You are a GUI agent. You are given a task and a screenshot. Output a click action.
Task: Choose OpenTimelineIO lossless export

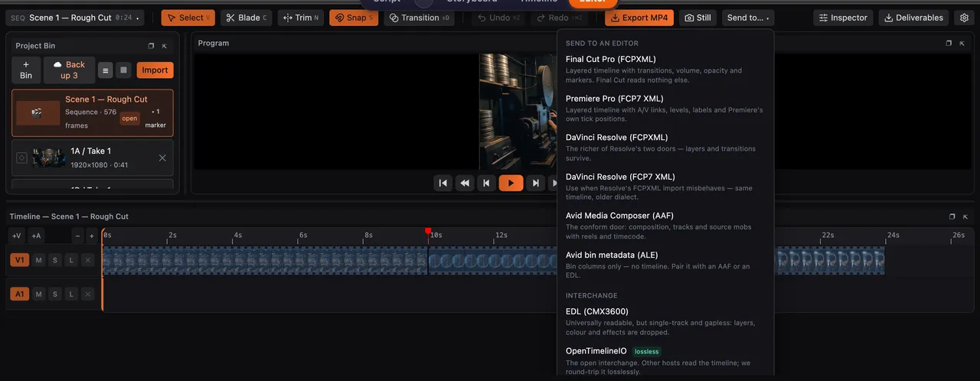[665, 360]
